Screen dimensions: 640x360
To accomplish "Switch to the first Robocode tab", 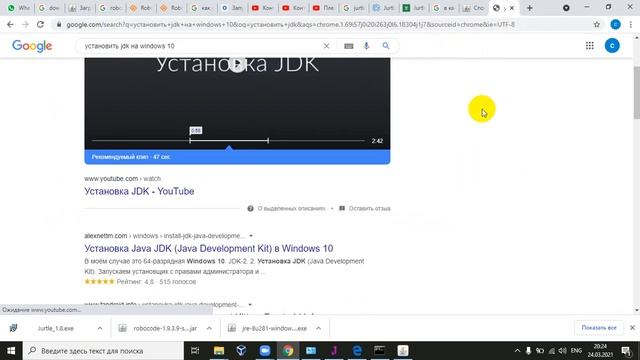I will [x=142, y=8].
